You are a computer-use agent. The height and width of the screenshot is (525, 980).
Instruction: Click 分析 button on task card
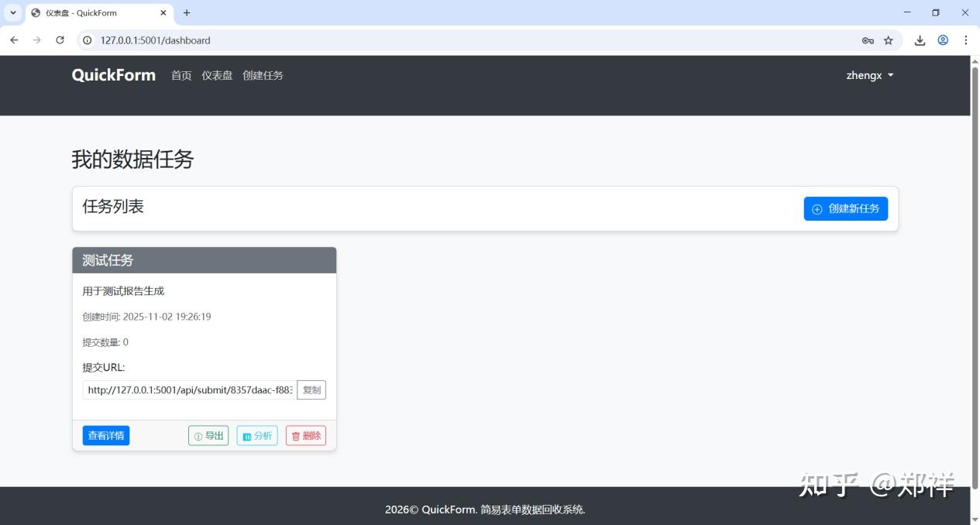pyautogui.click(x=257, y=436)
